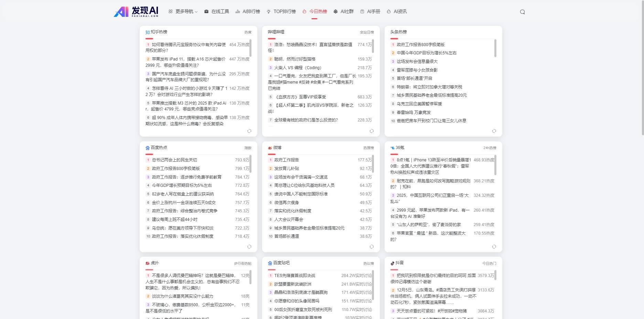644x319 pixels.
Task: Click the 步行街热帖 label
Action: point(243,264)
